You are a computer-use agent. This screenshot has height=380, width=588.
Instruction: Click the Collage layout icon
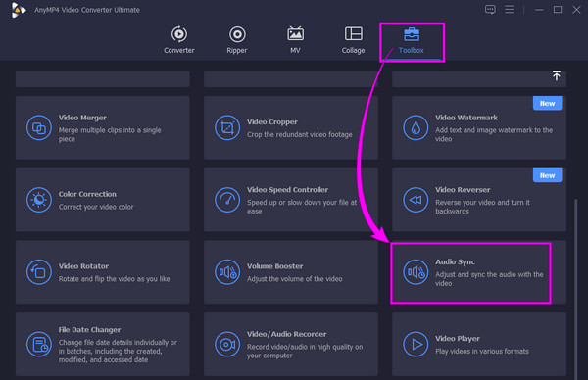pos(353,33)
